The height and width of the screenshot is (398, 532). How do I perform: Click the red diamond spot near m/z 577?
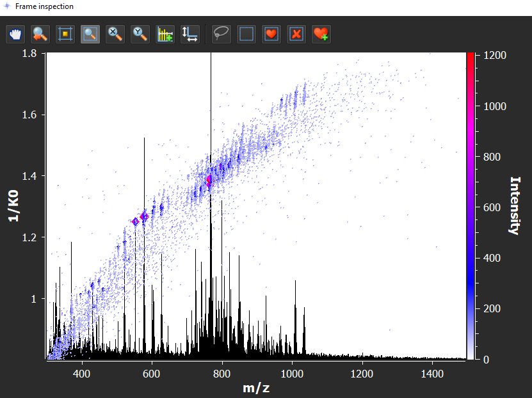pos(144,216)
